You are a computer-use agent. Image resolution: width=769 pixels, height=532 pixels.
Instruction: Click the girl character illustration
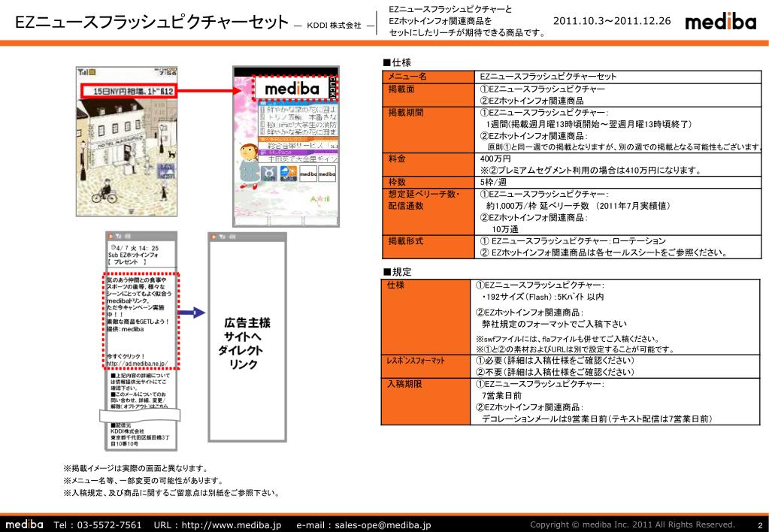[x=249, y=166]
